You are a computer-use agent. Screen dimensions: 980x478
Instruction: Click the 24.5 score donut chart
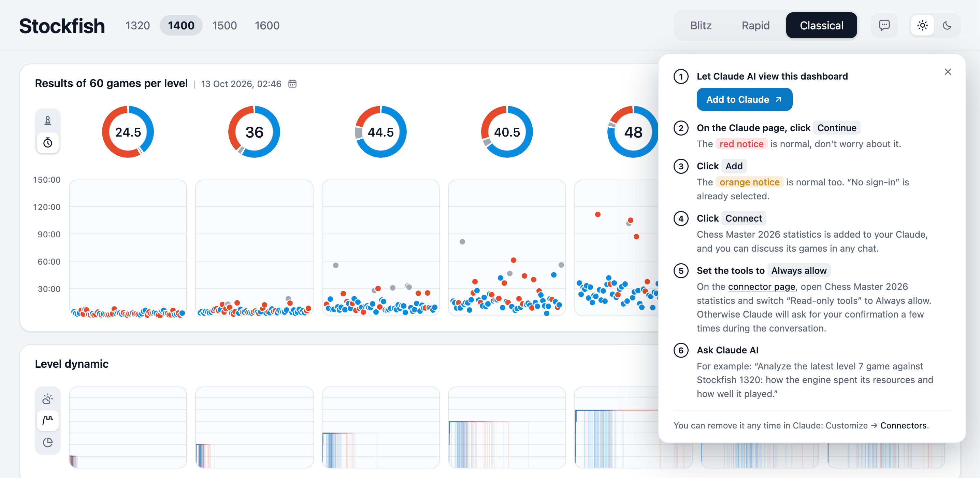click(128, 132)
